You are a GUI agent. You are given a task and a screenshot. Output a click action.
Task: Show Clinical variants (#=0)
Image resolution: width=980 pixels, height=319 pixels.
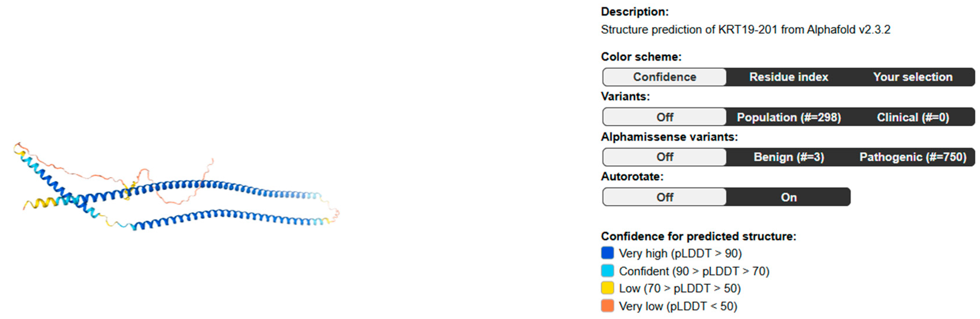point(912,117)
